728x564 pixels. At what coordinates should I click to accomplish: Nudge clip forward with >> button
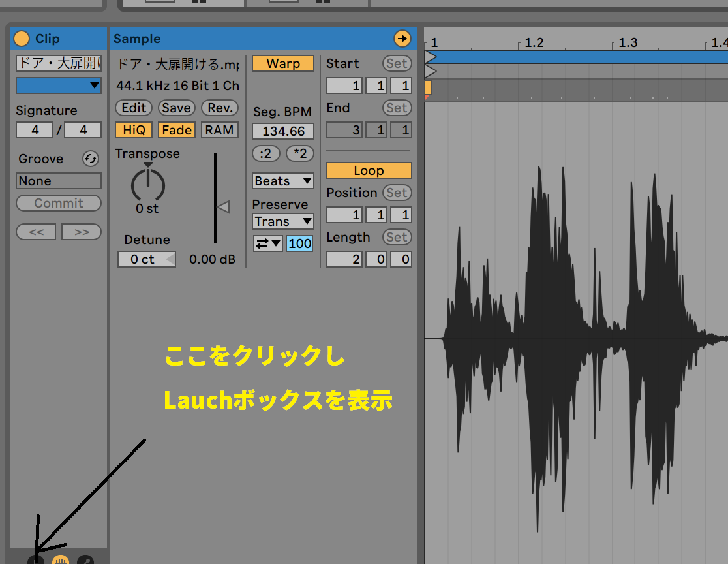(82, 232)
